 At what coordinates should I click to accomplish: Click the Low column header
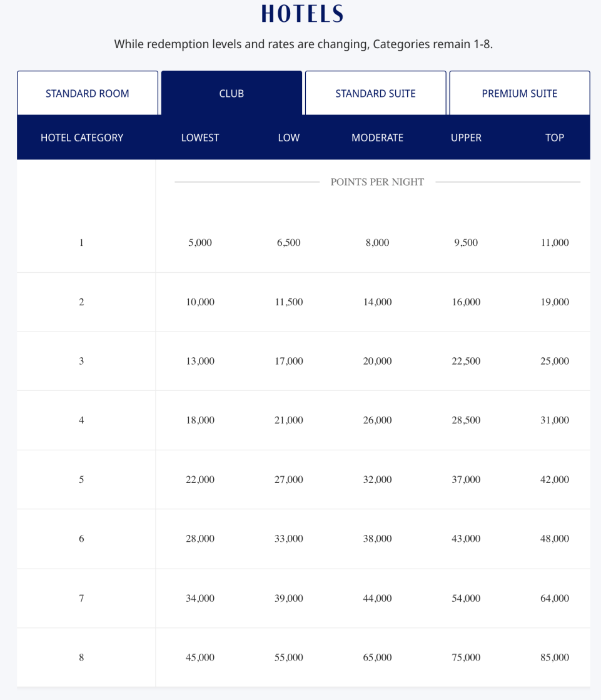[x=288, y=138]
